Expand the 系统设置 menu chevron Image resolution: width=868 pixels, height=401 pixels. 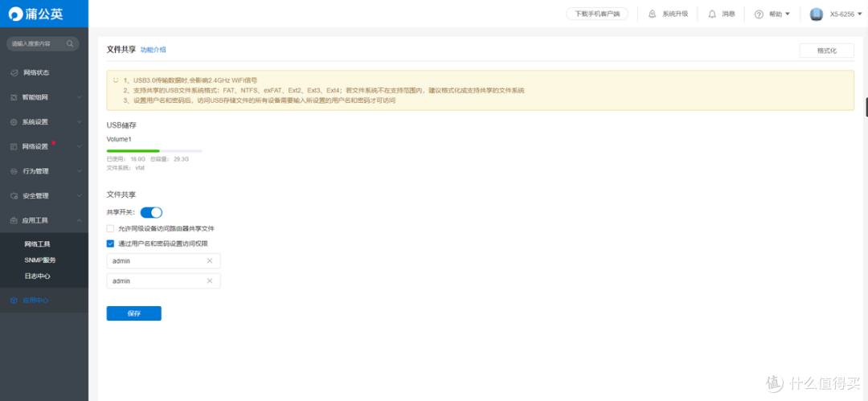click(79, 122)
